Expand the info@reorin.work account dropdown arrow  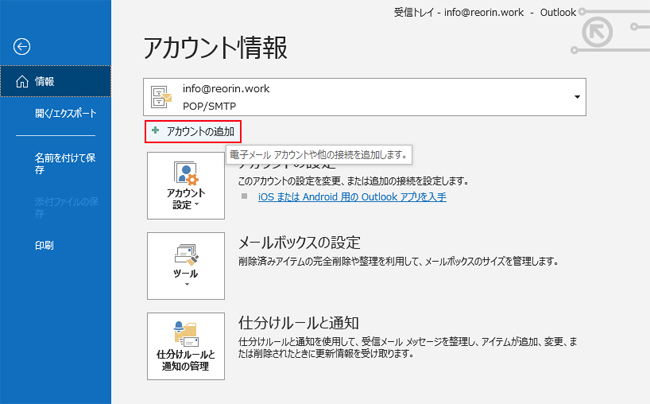577,97
